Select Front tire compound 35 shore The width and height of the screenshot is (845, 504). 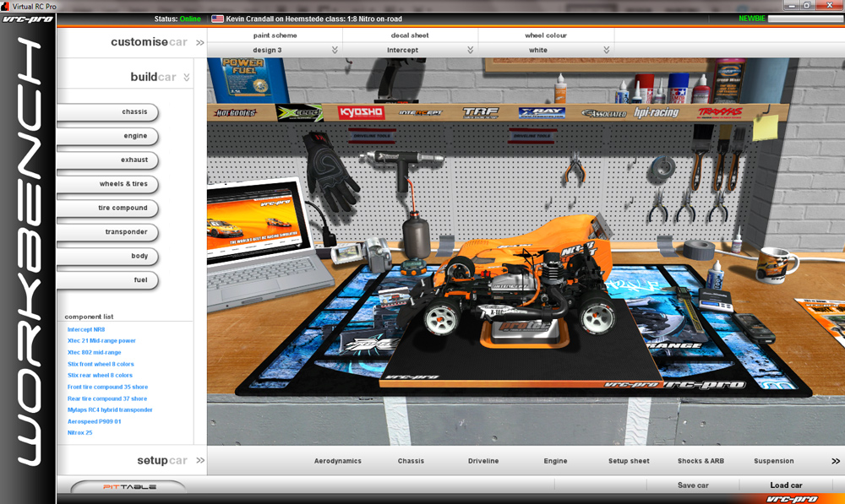point(107,387)
